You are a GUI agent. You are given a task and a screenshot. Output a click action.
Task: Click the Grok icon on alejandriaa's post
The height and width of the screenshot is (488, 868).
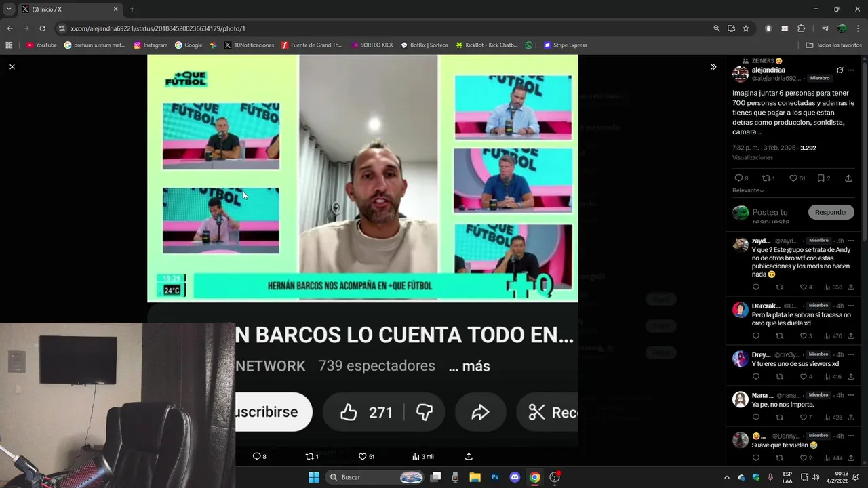pyautogui.click(x=840, y=70)
